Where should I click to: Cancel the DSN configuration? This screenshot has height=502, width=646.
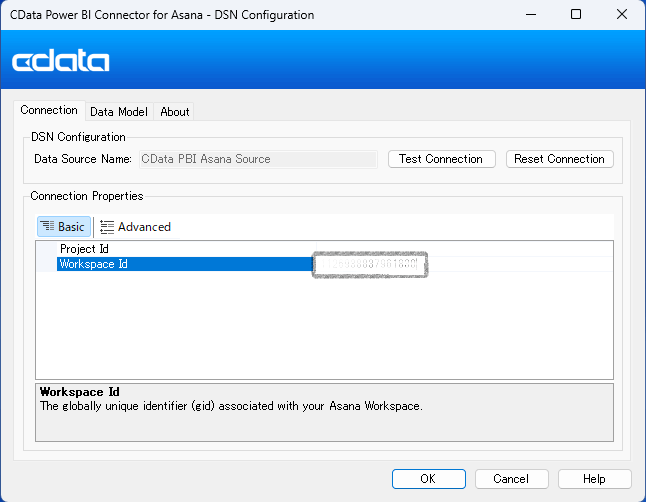click(x=511, y=479)
